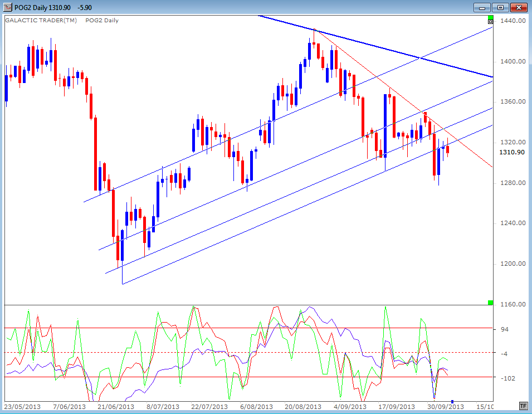Click the oscillator level 94 label
Screen dimensions: 532x414
[505, 329]
